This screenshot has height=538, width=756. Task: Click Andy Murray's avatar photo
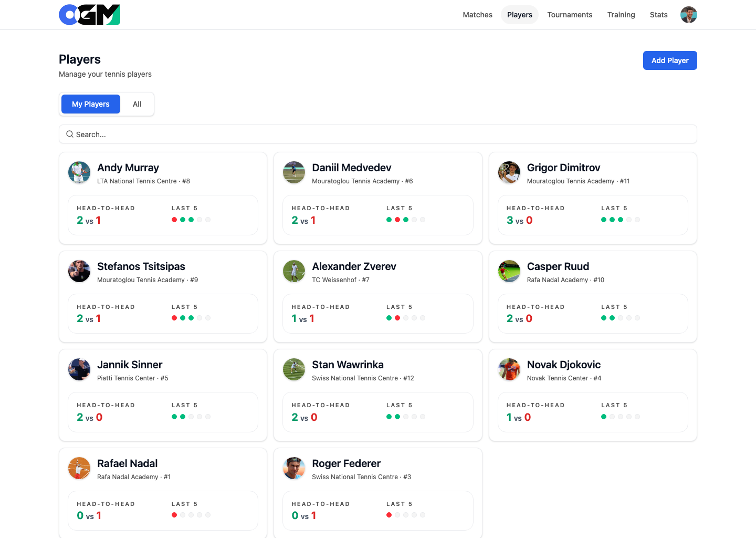79,172
